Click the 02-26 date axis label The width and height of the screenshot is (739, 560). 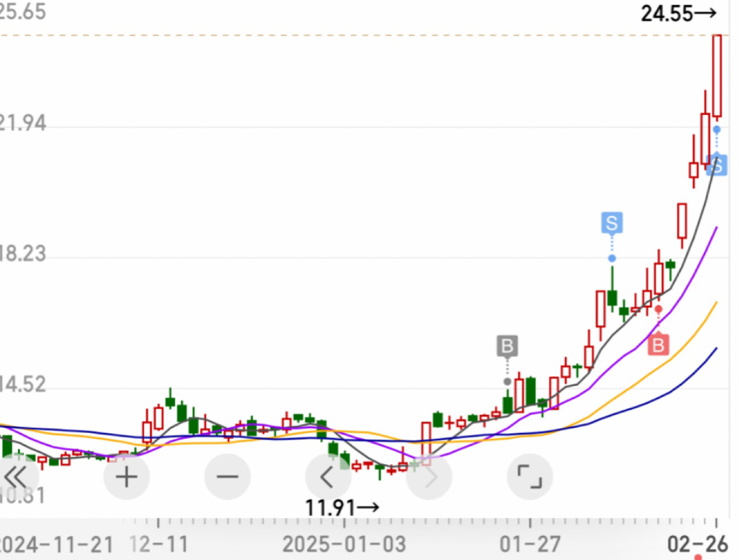coord(697,544)
